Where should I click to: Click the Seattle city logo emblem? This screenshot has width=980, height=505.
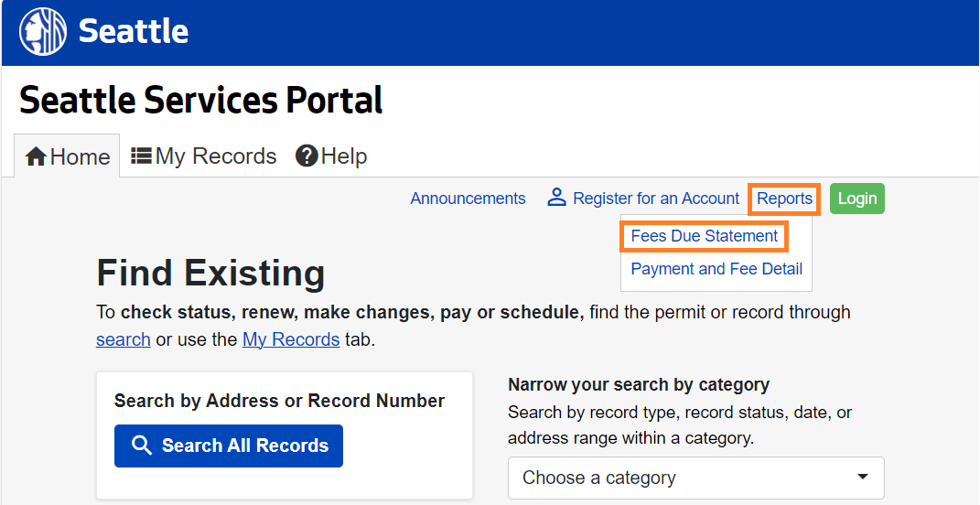pos(43,32)
